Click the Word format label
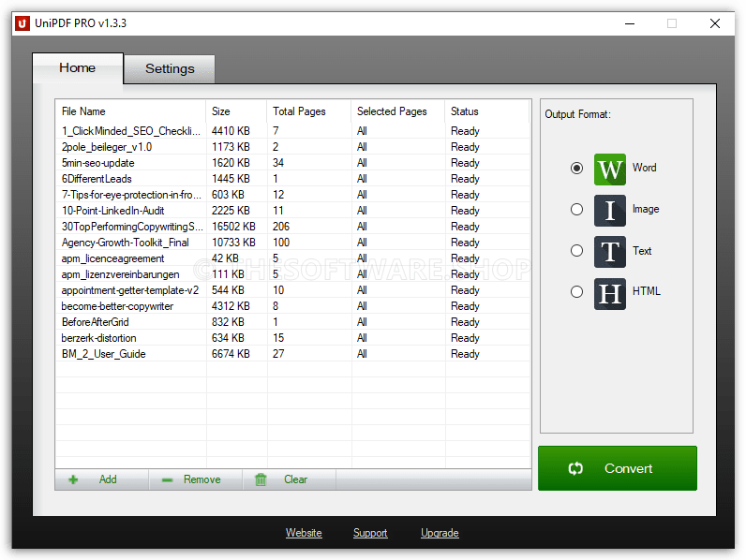 644,168
